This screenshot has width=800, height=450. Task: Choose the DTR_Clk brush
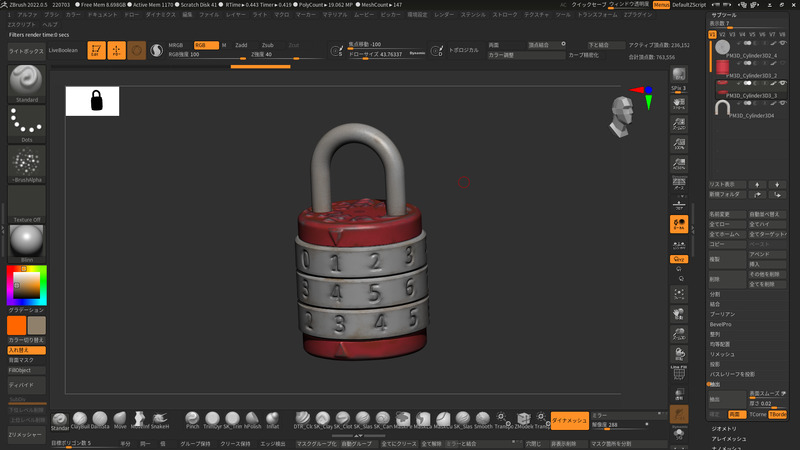tap(303, 420)
